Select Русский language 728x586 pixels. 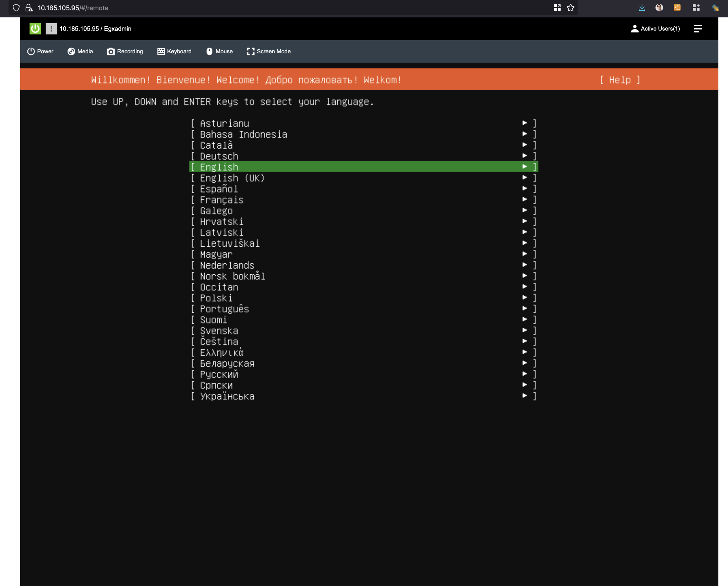pyautogui.click(x=363, y=374)
